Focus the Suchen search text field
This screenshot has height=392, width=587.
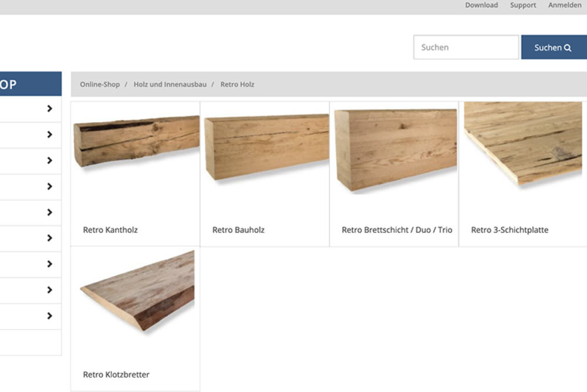click(465, 48)
